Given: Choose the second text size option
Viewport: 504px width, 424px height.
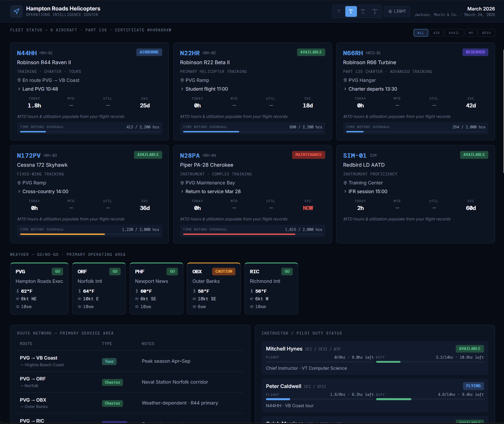Looking at the screenshot, I should [351, 12].
